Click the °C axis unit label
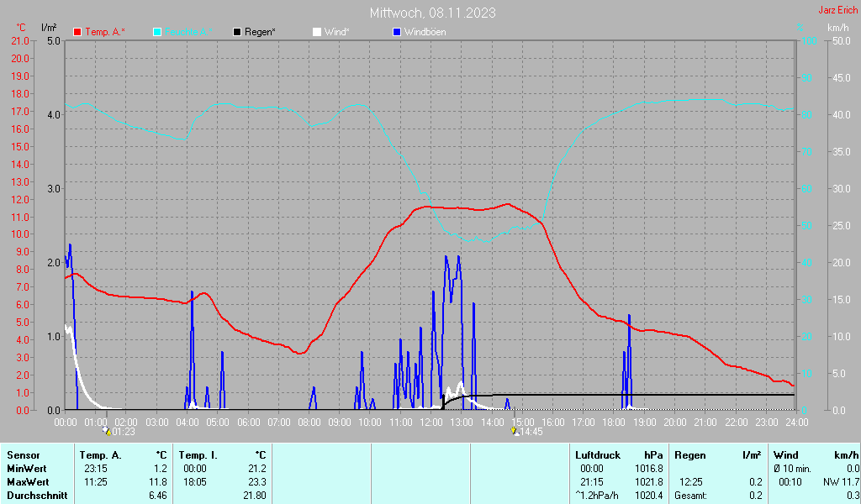The image size is (861, 504). (x=22, y=28)
